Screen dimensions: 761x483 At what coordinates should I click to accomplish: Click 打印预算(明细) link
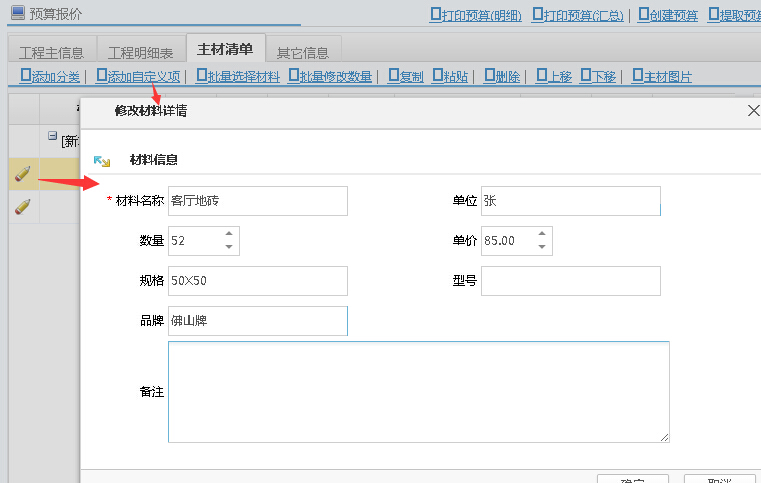[476, 15]
